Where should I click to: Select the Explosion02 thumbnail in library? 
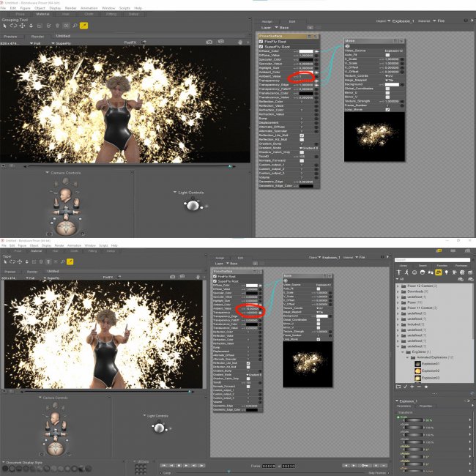point(417,371)
